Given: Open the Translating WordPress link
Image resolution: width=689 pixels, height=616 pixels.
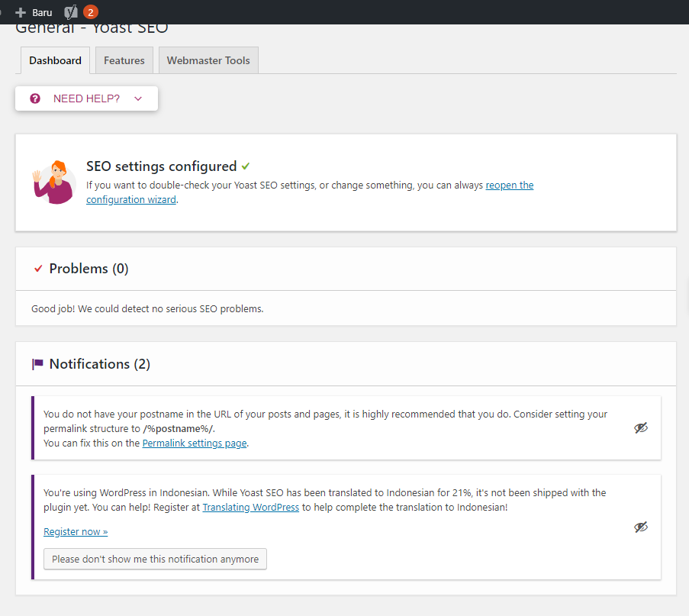Looking at the screenshot, I should pyautogui.click(x=250, y=508).
